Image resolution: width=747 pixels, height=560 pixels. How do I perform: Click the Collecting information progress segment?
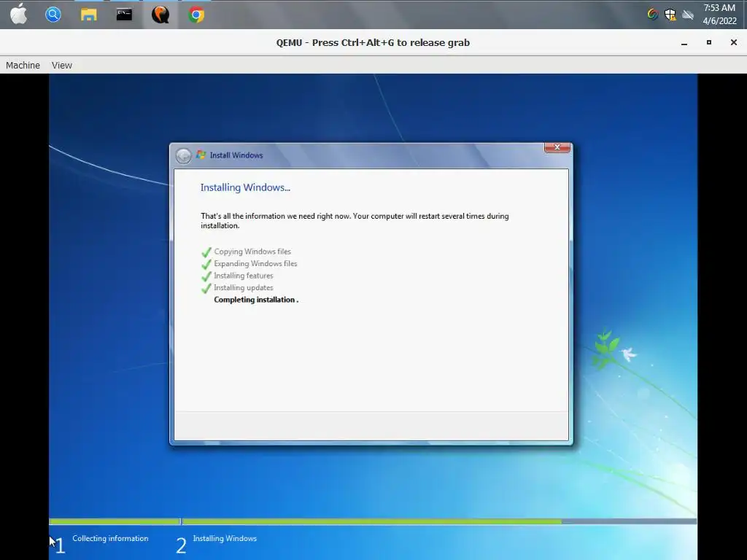(x=115, y=522)
